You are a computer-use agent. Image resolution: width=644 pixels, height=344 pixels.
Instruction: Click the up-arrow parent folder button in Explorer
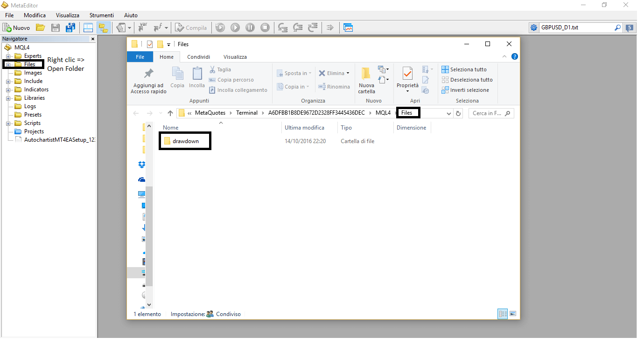(x=170, y=113)
